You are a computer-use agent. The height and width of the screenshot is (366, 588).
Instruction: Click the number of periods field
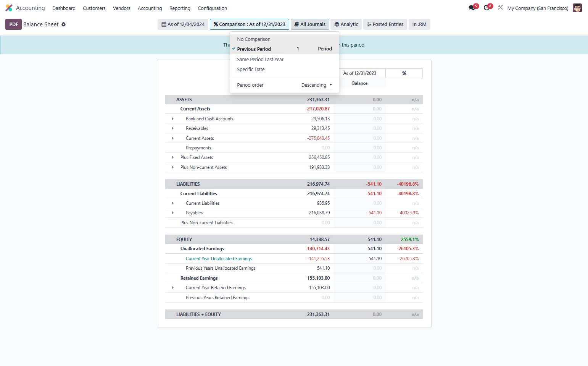click(x=298, y=49)
